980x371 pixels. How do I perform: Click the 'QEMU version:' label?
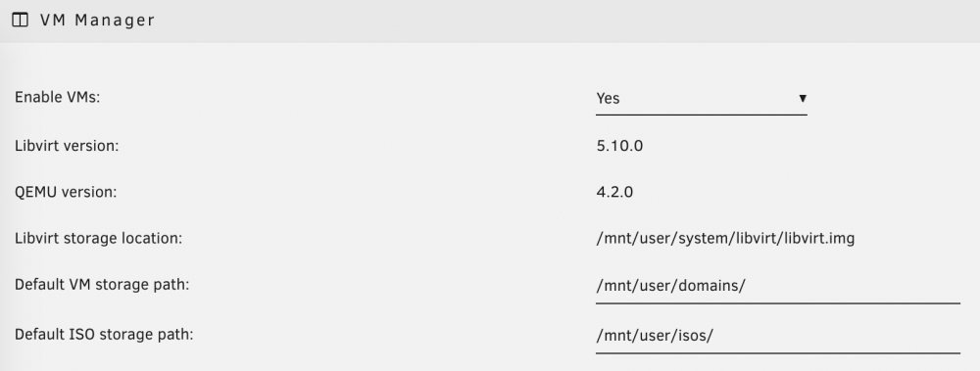point(66,192)
